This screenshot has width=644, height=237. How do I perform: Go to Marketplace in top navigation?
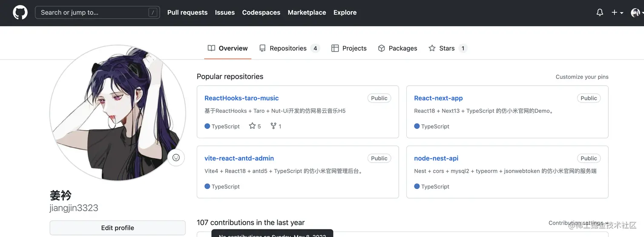[x=307, y=12]
